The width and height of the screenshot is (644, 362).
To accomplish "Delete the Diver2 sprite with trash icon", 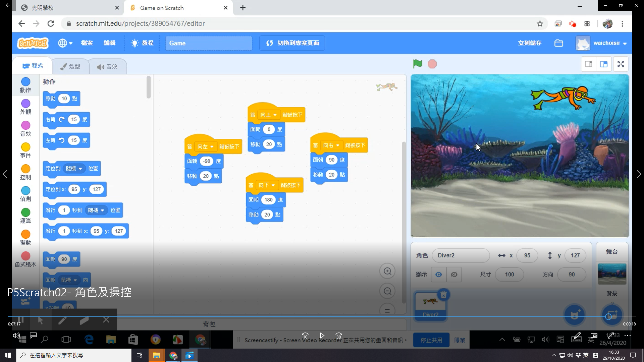I will tap(443, 295).
